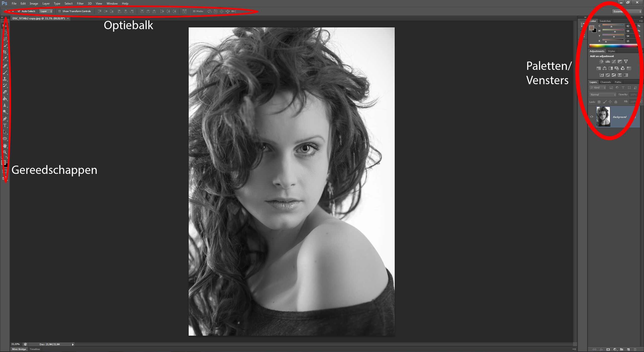Select the Crop tool

(5, 52)
